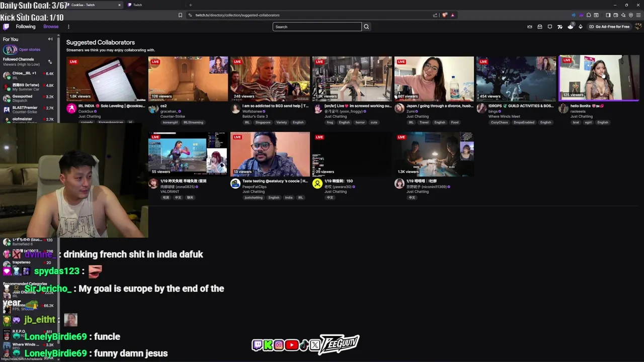Select the Singapore tag

tap(263, 122)
